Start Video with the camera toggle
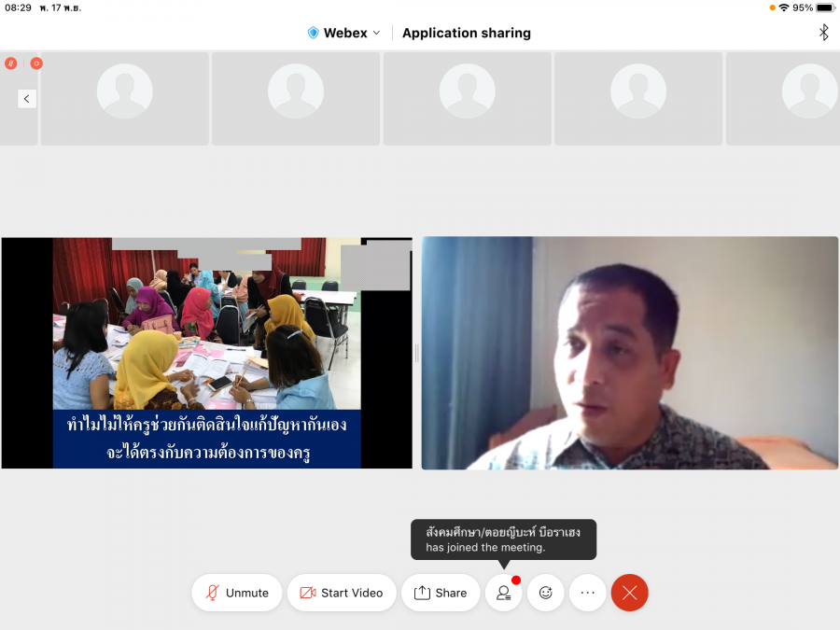Image resolution: width=840 pixels, height=630 pixels. click(342, 593)
